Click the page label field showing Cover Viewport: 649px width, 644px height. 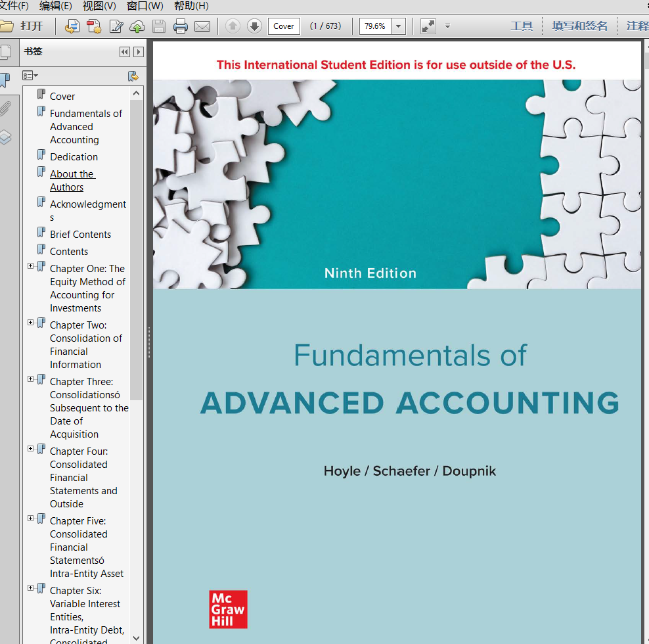click(284, 26)
